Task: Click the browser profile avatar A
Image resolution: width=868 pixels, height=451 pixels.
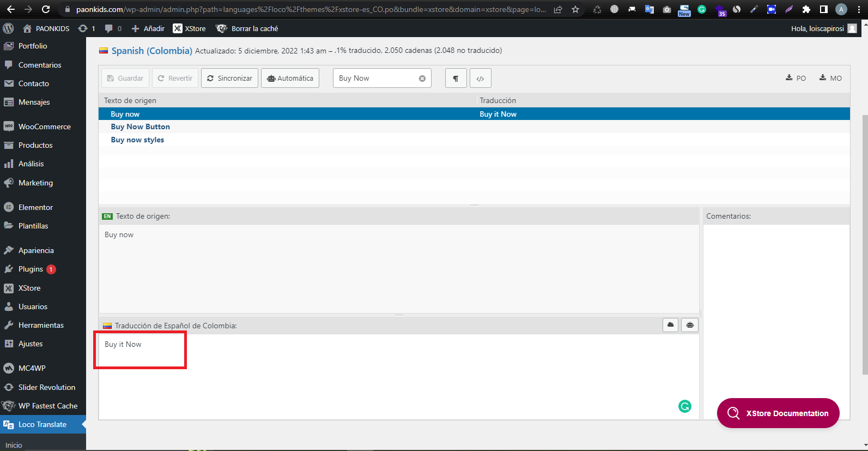Action: pos(841,9)
